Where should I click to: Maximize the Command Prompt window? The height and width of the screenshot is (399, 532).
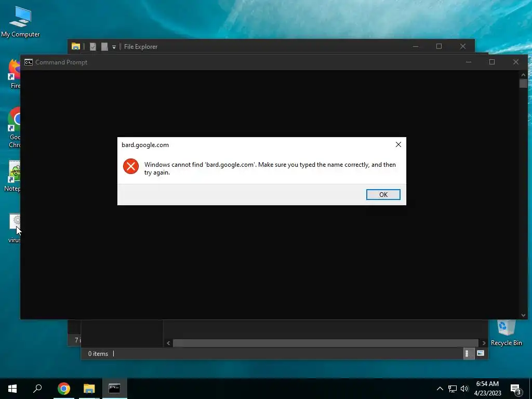[x=492, y=62]
